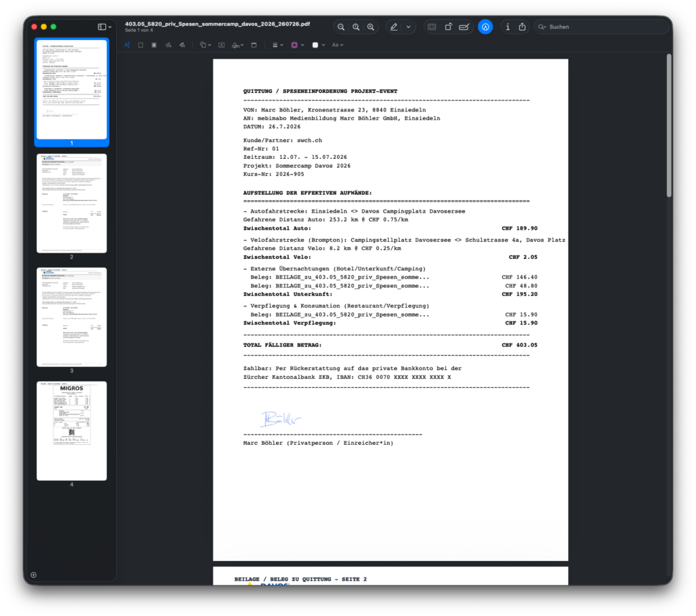The height and width of the screenshot is (616, 696).
Task: Click 'TOTAL FÄLLIGER BETRAG:' label
Action: (282, 345)
